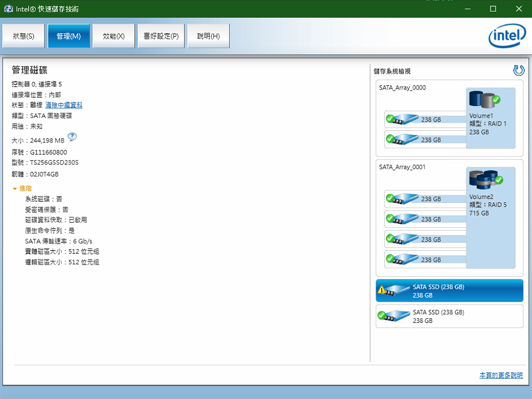Click the 系統磁碟：否 text
The height and width of the screenshot is (399, 532).
(x=43, y=199)
